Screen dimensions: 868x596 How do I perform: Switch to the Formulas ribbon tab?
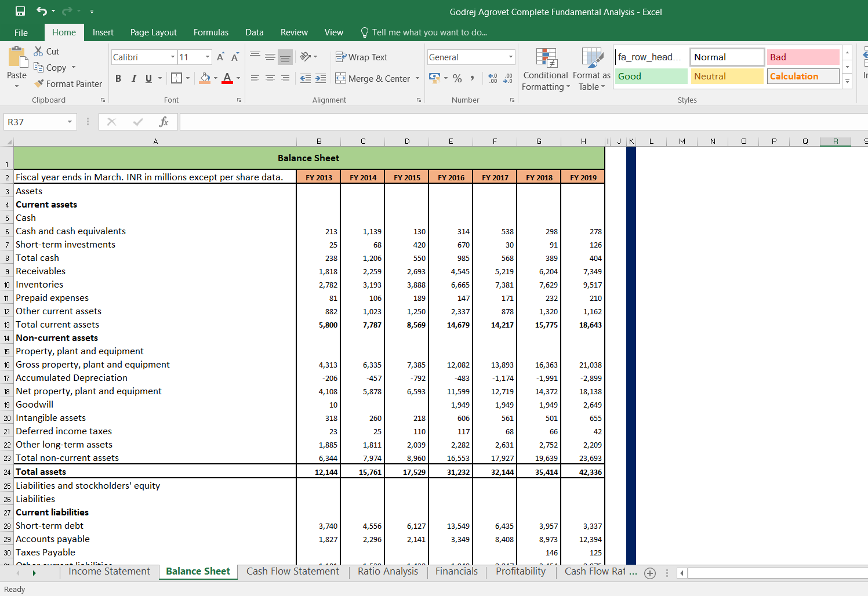coord(211,32)
